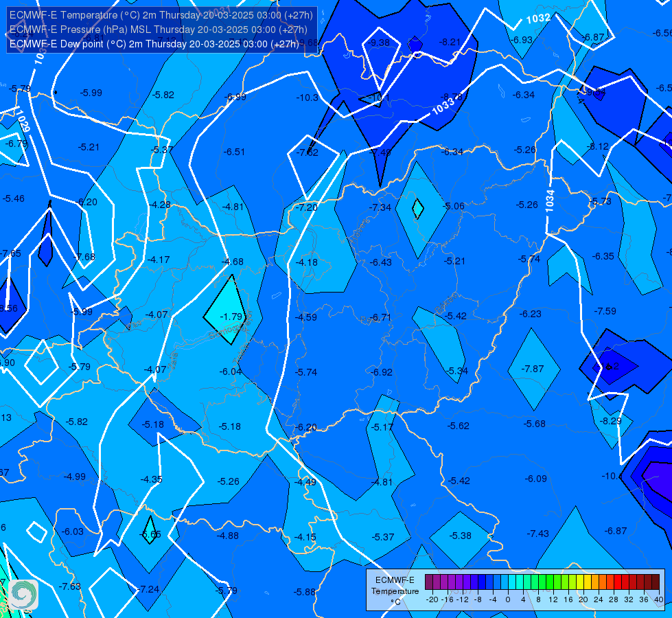Click the -5.46 temperature value
The width and height of the screenshot is (672, 618).
tap(13, 198)
